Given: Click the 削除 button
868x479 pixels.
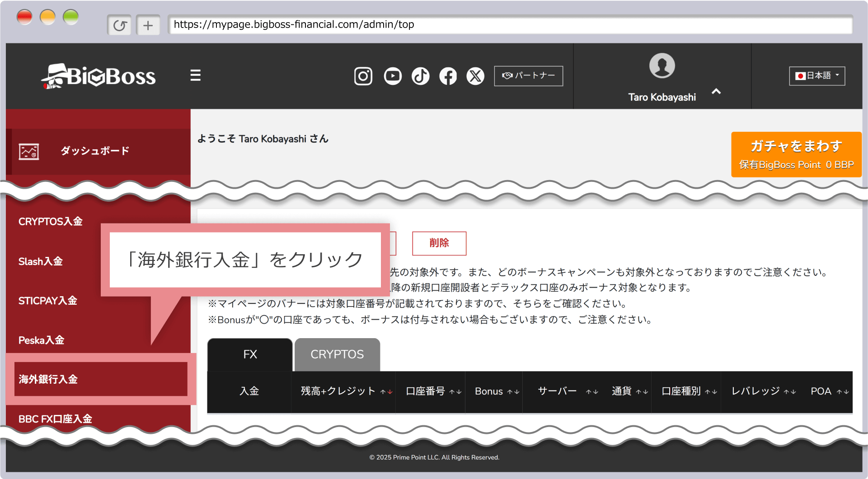Looking at the screenshot, I should tap(439, 243).
